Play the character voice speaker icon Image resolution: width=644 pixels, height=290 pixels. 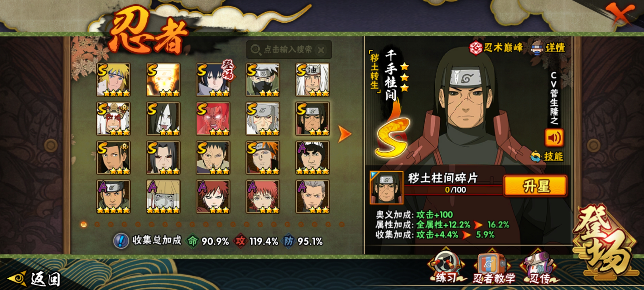tap(554, 138)
